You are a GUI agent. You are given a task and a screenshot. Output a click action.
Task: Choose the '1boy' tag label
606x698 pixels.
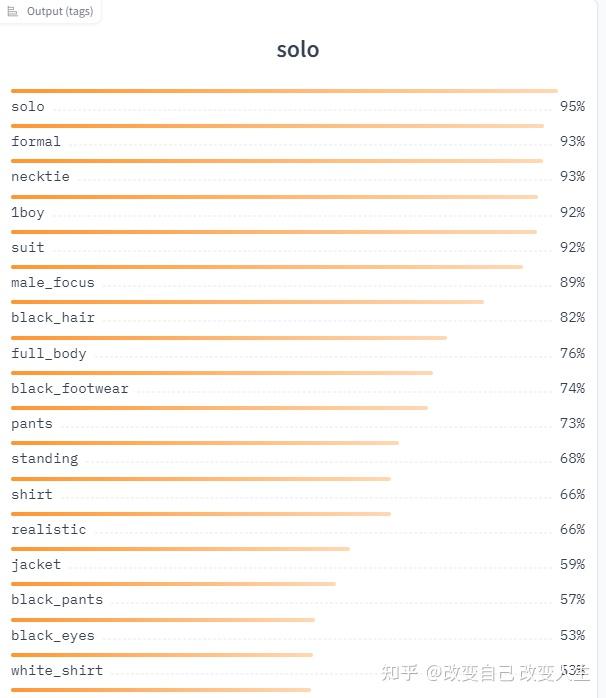pos(28,213)
